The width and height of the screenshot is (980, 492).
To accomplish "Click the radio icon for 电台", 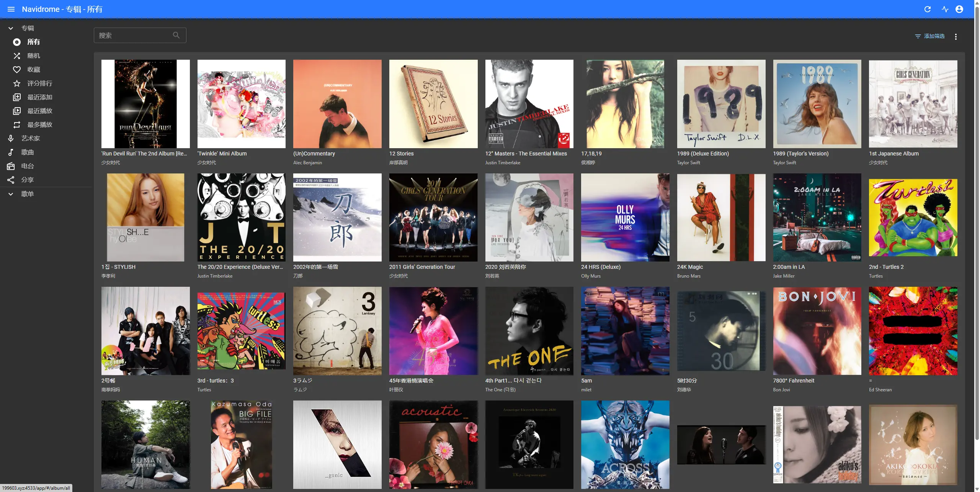I will pyautogui.click(x=11, y=166).
